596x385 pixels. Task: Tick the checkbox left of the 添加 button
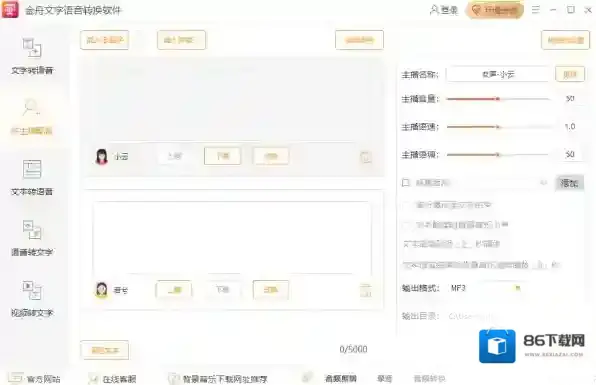[406, 183]
